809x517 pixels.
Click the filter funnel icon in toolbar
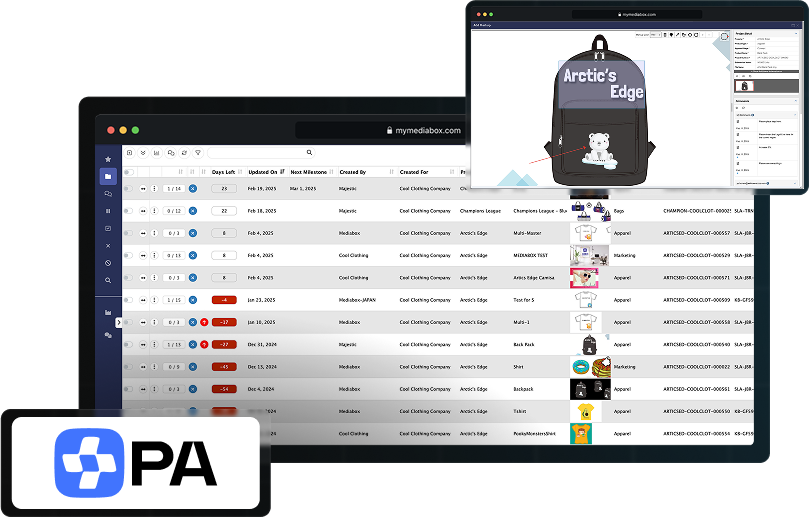(x=198, y=153)
